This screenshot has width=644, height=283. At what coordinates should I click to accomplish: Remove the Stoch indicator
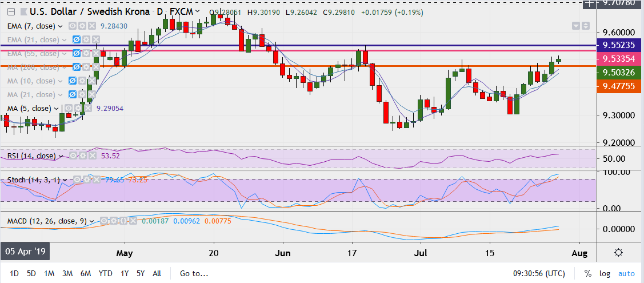pos(95,180)
